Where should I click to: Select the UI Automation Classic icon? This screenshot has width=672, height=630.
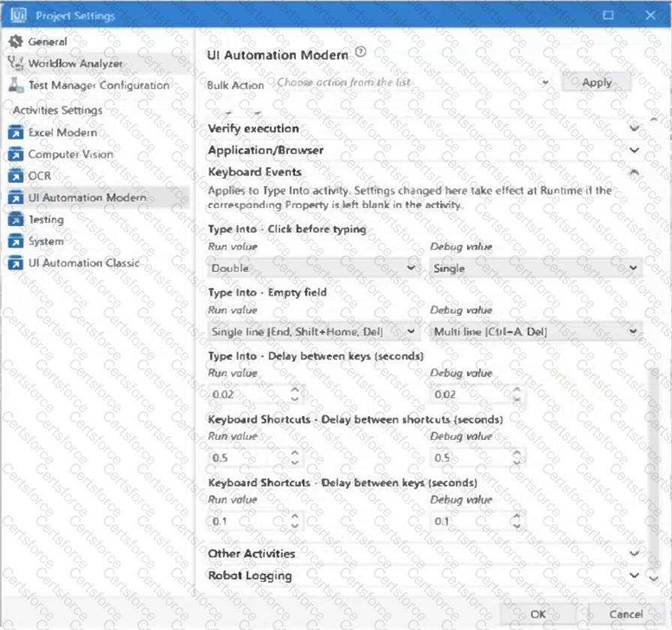(x=17, y=263)
